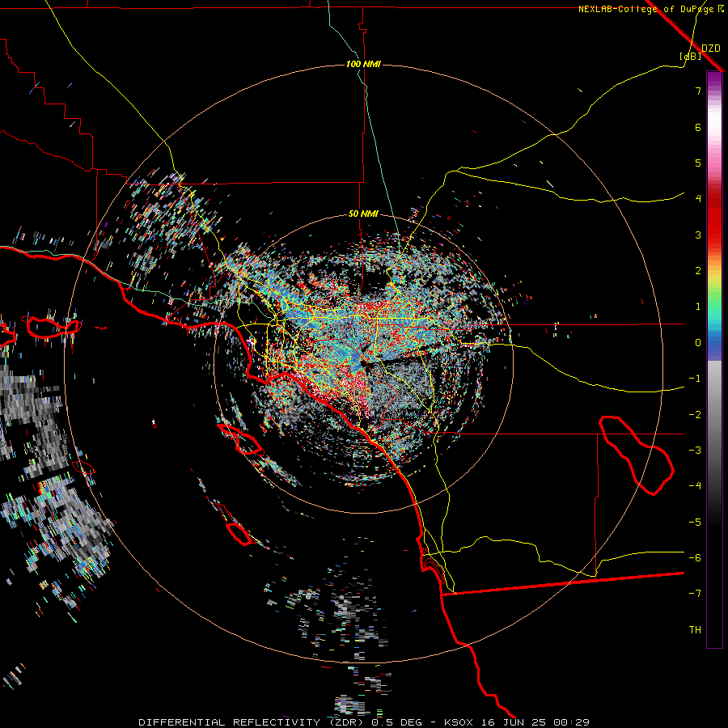Click the 50 NMI range ring label
The image size is (728, 728).
363,214
